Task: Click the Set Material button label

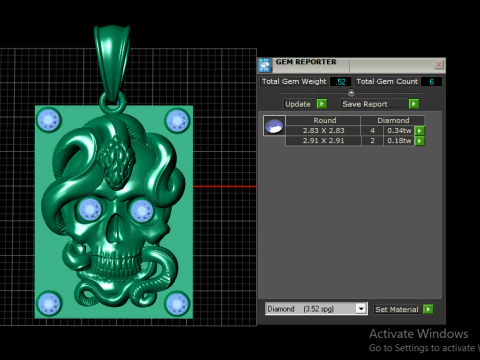Action: pos(397,309)
